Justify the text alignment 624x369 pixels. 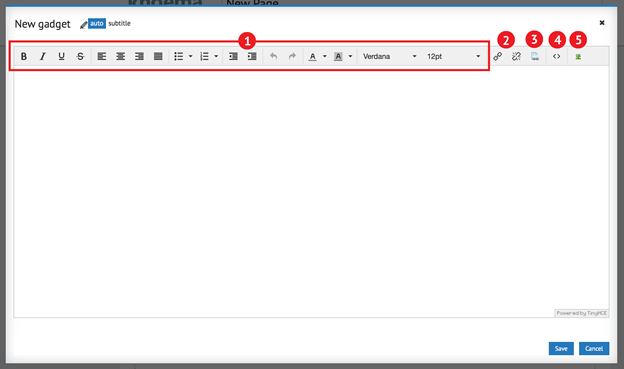[x=158, y=57]
